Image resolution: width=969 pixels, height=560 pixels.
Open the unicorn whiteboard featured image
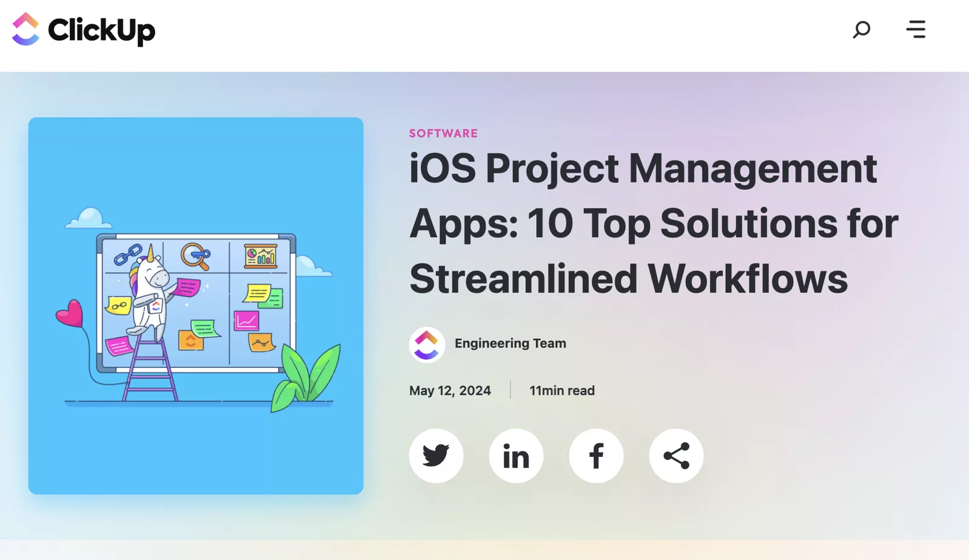196,305
